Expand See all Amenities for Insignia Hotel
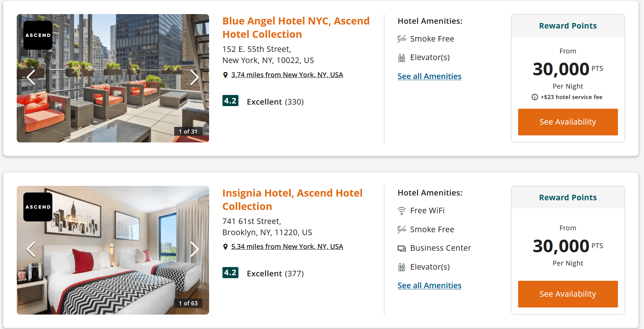This screenshot has width=644, height=329. (x=429, y=286)
